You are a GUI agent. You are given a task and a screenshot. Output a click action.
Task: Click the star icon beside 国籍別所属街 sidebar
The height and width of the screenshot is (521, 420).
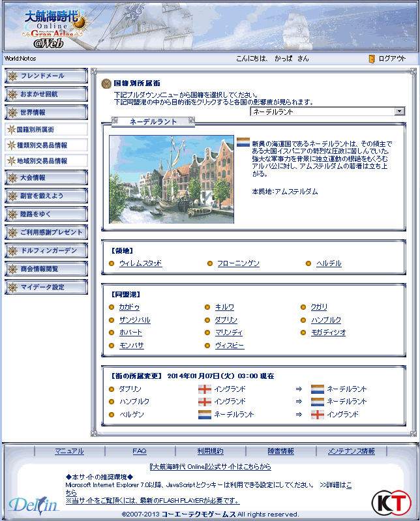pyautogui.click(x=11, y=129)
